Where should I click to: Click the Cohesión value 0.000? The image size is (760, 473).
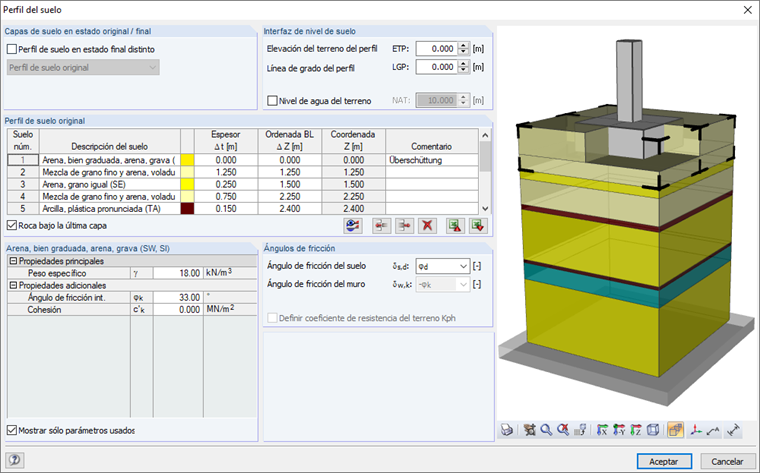point(177,310)
